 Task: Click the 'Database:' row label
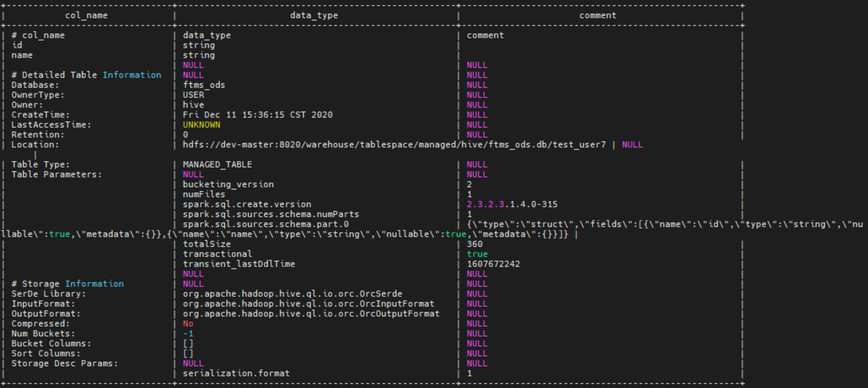35,85
